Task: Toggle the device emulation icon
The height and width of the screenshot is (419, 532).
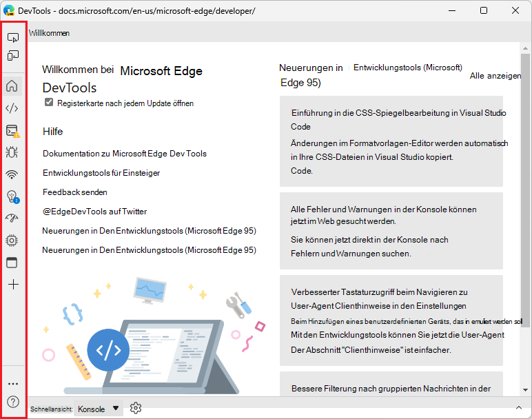Action: tap(13, 55)
